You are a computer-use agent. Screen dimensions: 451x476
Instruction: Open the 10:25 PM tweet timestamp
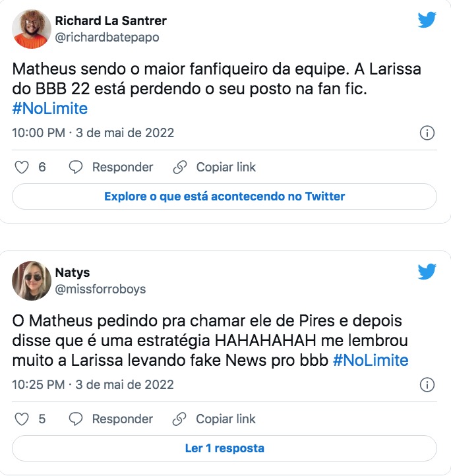[93, 384]
